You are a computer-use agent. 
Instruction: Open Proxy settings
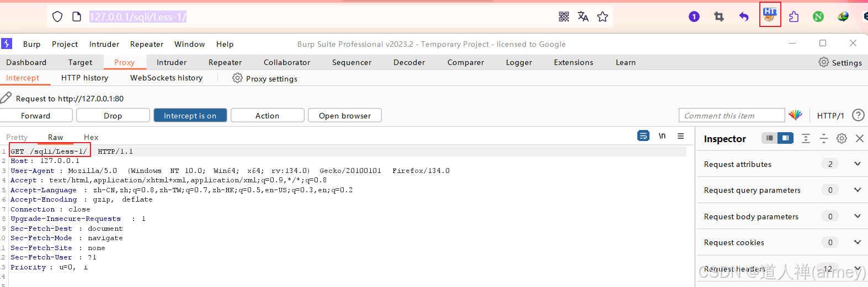265,78
